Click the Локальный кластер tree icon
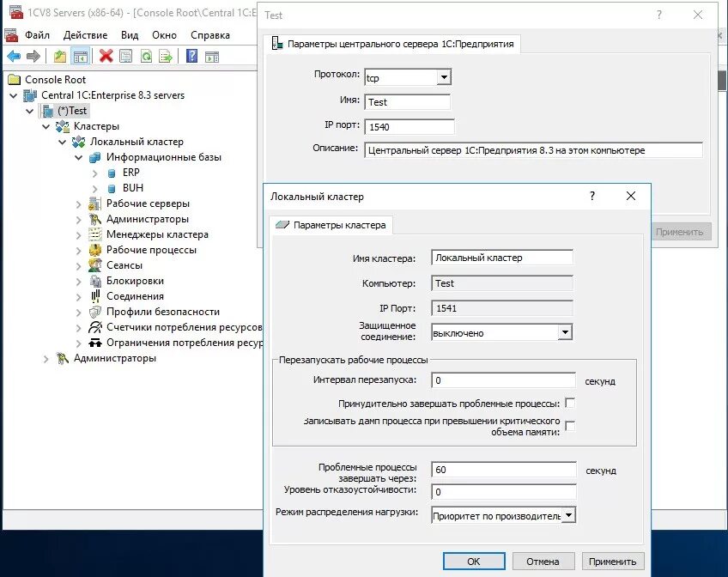The width and height of the screenshot is (728, 577). coord(79,142)
